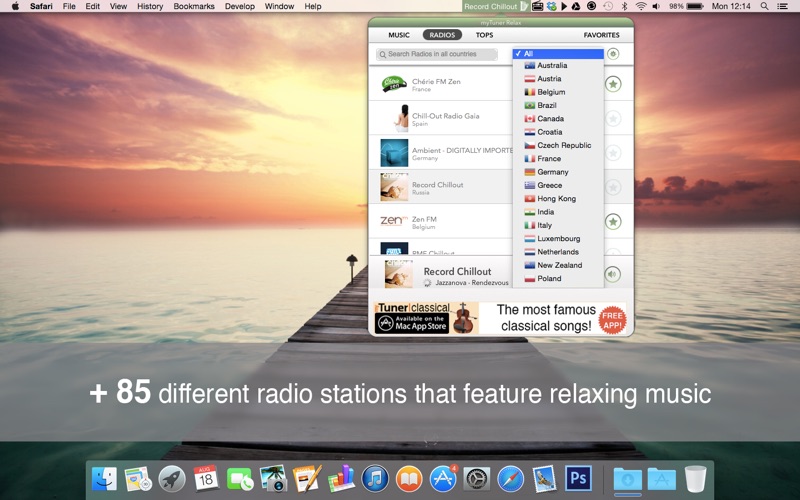800x500 pixels.
Task: Launch FaceTime from the Dock
Action: click(x=240, y=480)
